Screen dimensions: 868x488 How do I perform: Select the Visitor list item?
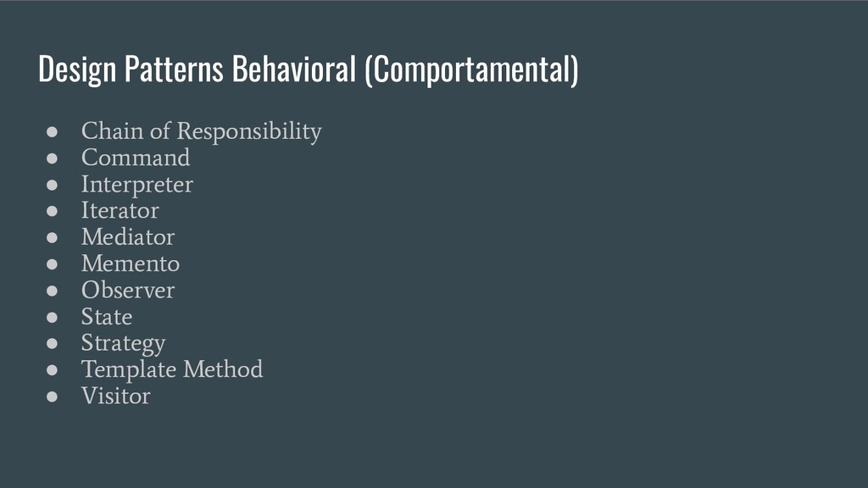tap(115, 396)
